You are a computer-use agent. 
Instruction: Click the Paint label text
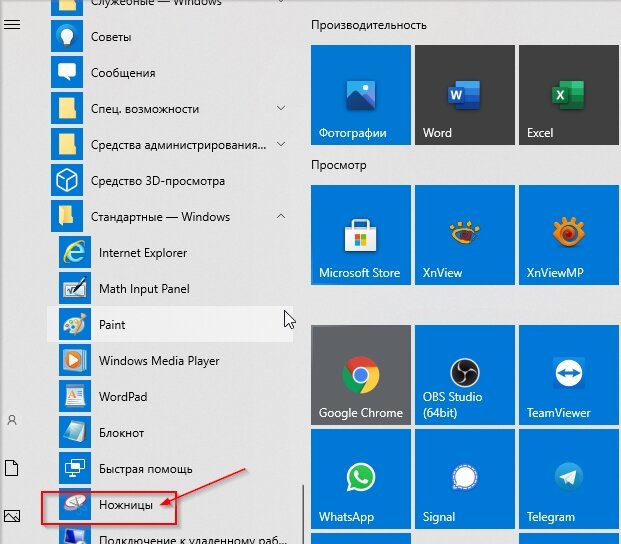pos(112,325)
